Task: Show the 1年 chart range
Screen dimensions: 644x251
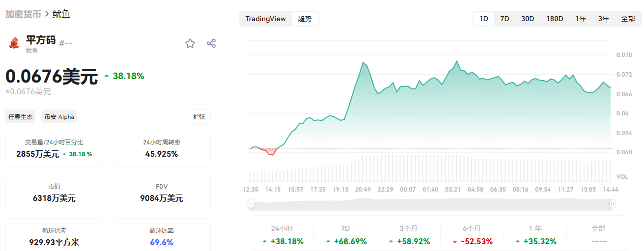Action: [x=581, y=19]
